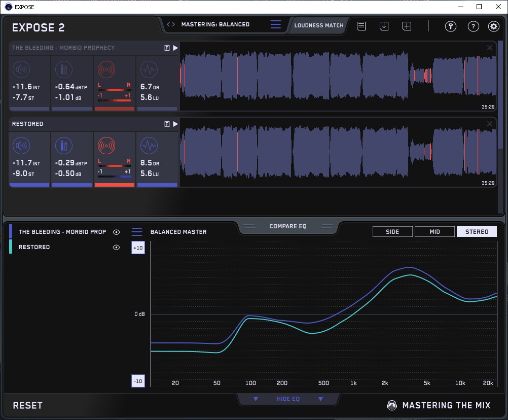This screenshot has width=508, height=420.
Task: Open the Balanced Master EQ target menu
Action: tap(137, 232)
